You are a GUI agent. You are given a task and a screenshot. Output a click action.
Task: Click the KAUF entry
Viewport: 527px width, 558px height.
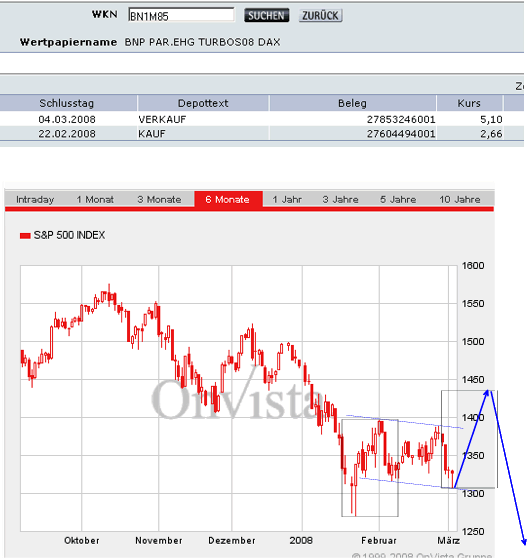[152, 134]
